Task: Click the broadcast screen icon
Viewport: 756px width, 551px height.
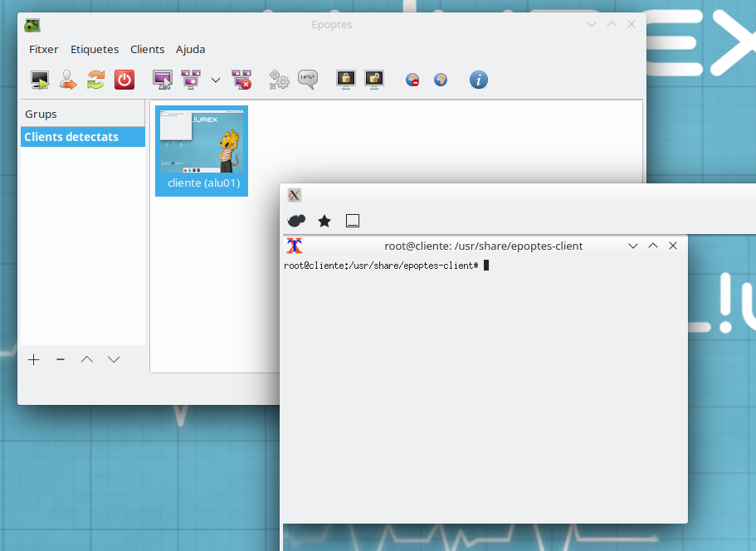Action: click(x=191, y=80)
